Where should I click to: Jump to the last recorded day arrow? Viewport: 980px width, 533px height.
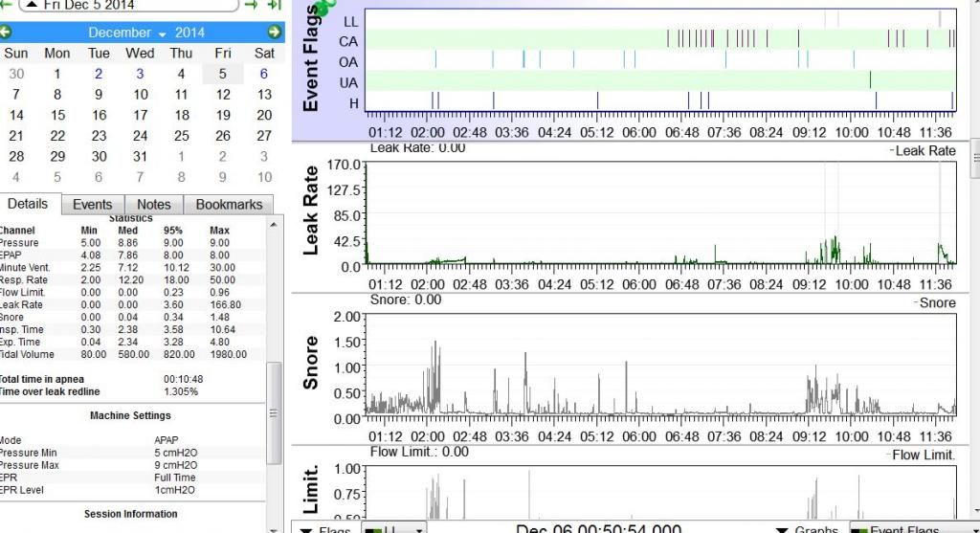[274, 5]
